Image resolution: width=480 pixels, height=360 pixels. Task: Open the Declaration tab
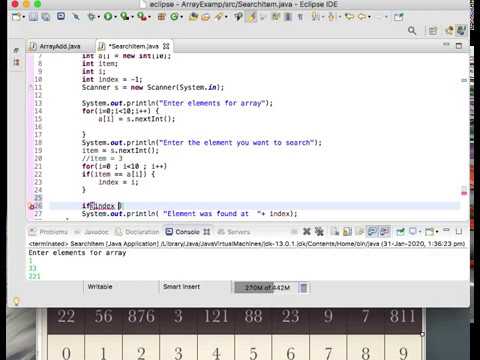click(137, 232)
